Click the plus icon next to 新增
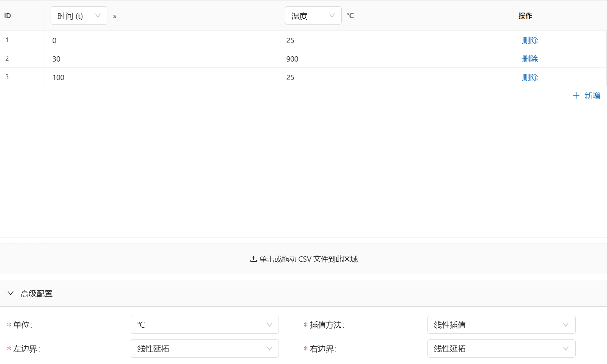 click(x=576, y=96)
